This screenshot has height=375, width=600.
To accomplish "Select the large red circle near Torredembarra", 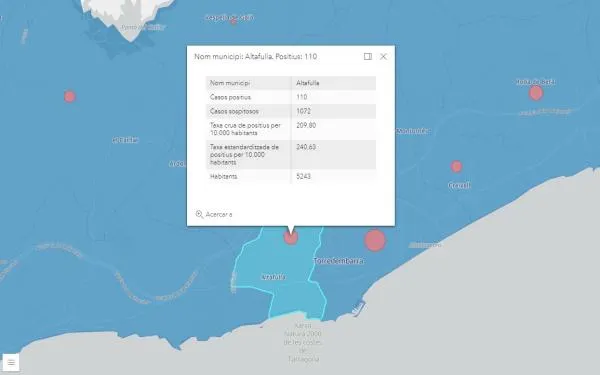I will pos(375,240).
